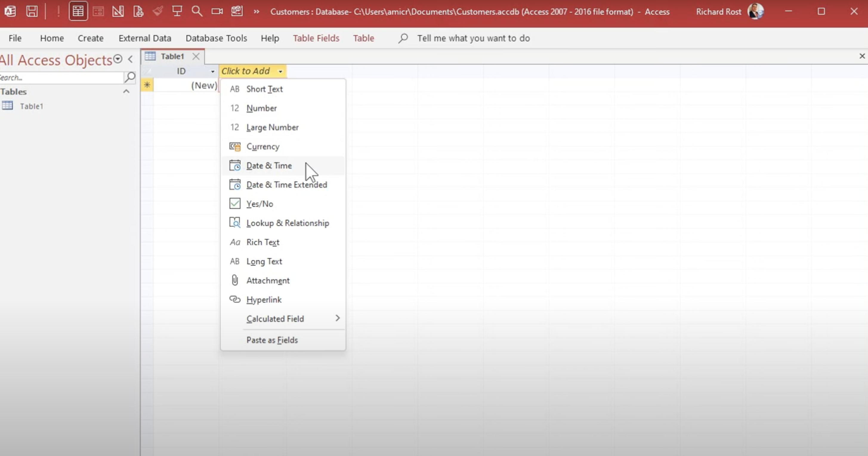The height and width of the screenshot is (456, 868).
Task: Click the new record asterisk row selector
Action: pos(147,85)
